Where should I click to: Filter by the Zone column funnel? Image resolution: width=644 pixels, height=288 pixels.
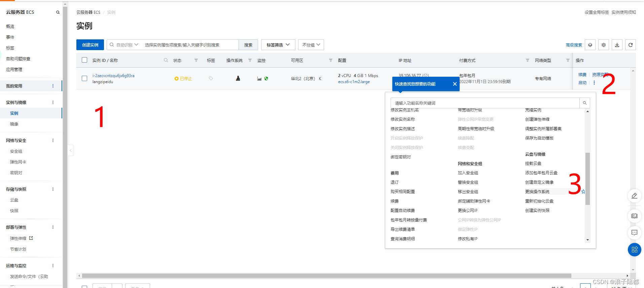[331, 60]
